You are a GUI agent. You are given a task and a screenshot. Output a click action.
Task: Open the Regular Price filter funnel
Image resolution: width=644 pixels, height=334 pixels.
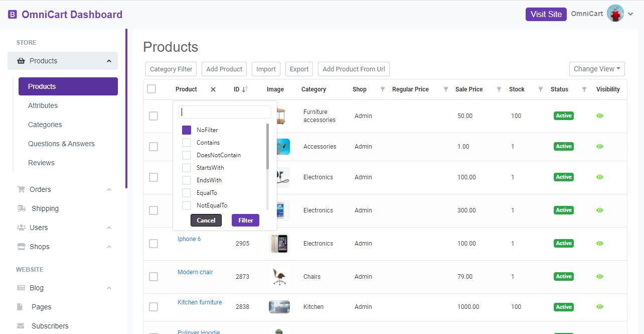446,89
